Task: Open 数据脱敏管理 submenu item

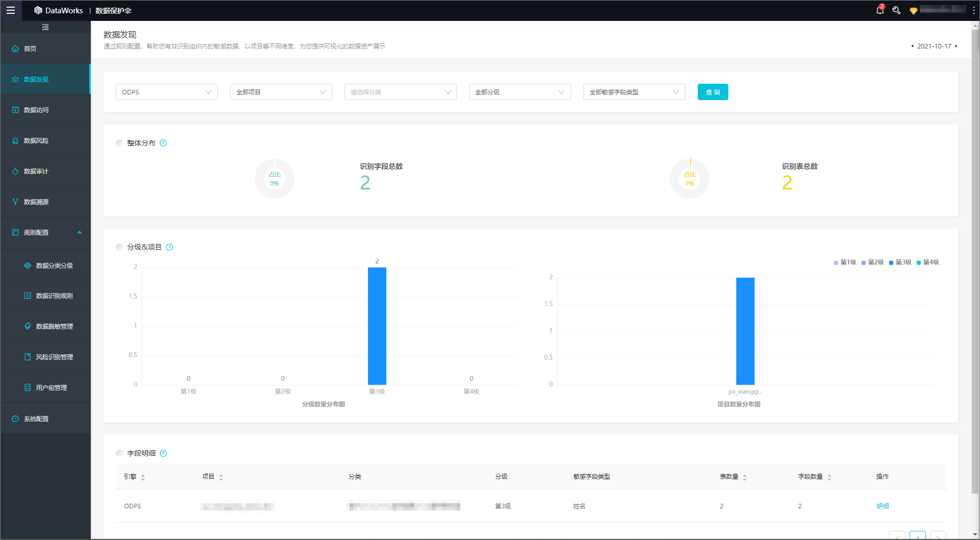Action: 45,326
